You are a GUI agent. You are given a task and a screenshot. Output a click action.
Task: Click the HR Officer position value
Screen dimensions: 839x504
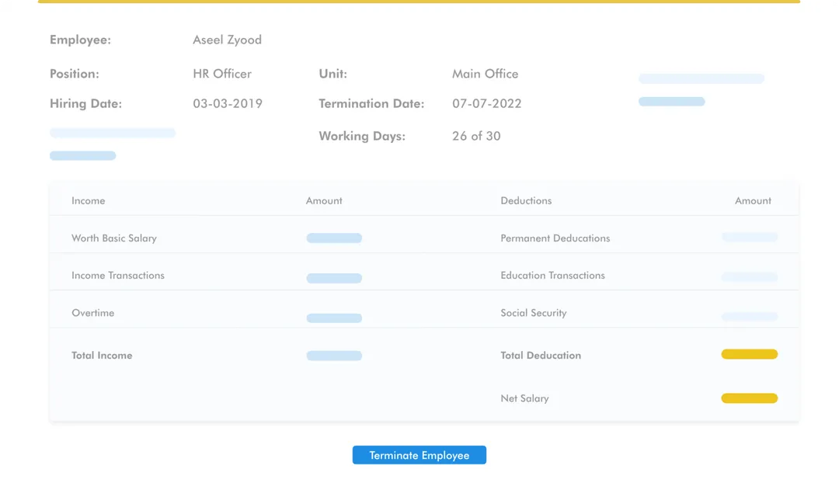[222, 74]
